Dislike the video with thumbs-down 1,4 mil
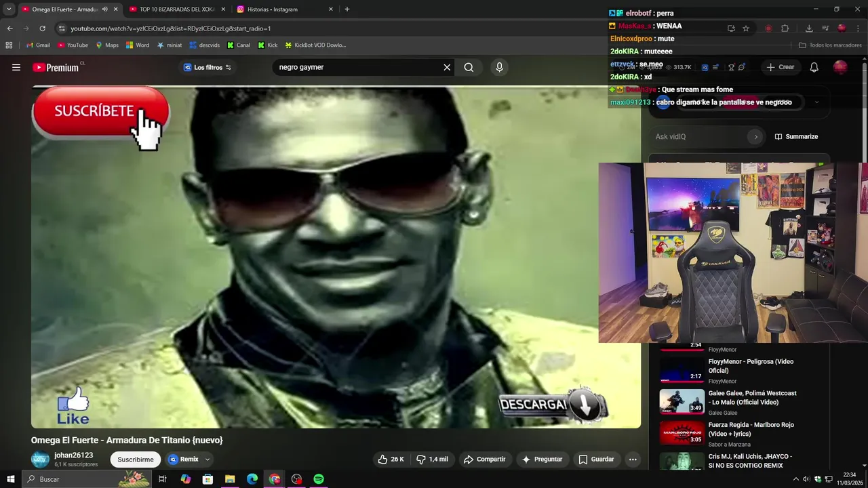The image size is (868, 488). [432, 459]
